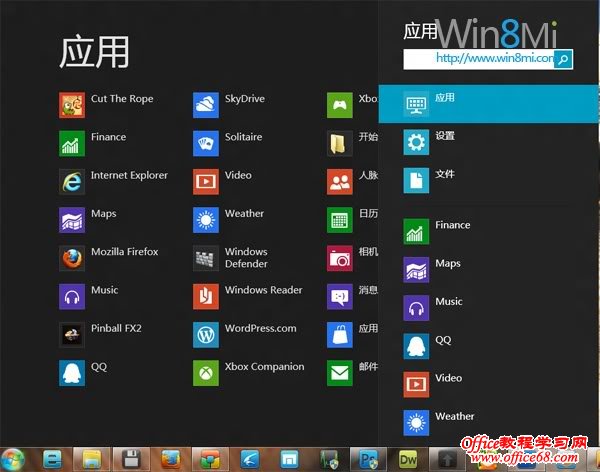Click the Windows Start orb
Viewport: 600px width, 472px height.
point(12,459)
